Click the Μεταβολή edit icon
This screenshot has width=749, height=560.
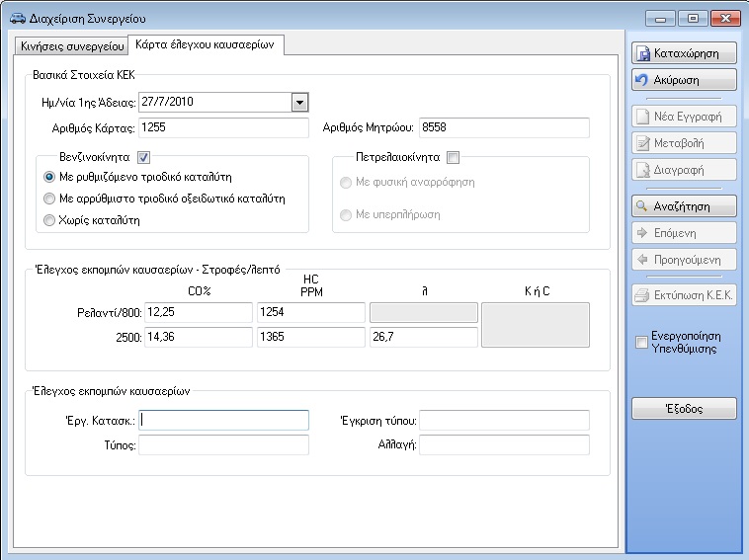click(643, 143)
